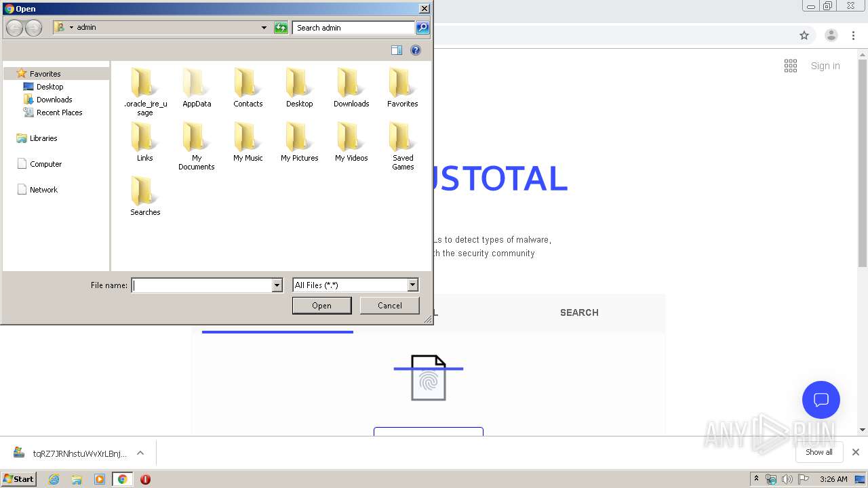868x488 pixels.
Task: Show hidden system tray icons
Action: (757, 479)
